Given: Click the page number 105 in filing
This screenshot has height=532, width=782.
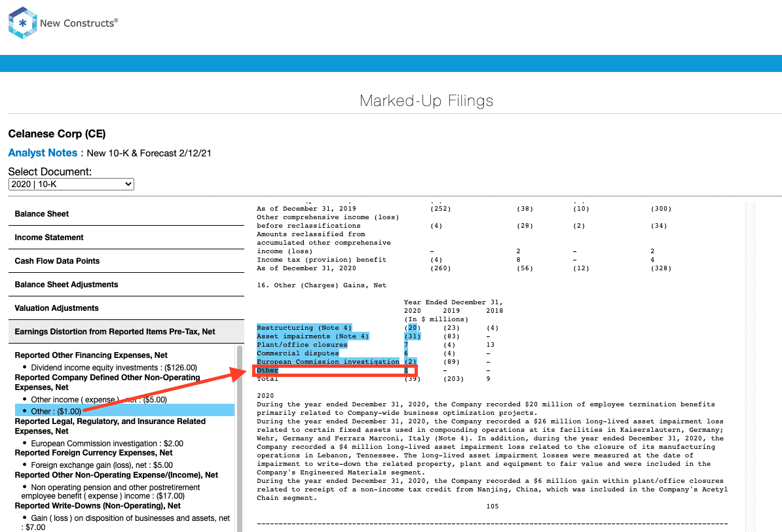Looking at the screenshot, I should (493, 506).
